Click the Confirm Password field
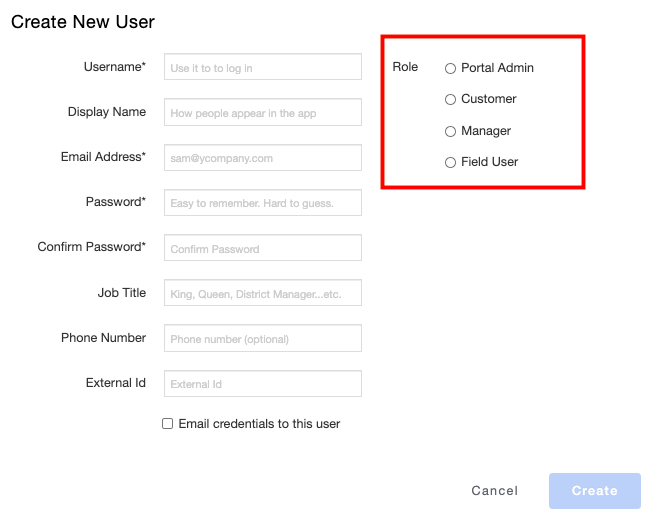The image size is (661, 515). click(x=263, y=248)
